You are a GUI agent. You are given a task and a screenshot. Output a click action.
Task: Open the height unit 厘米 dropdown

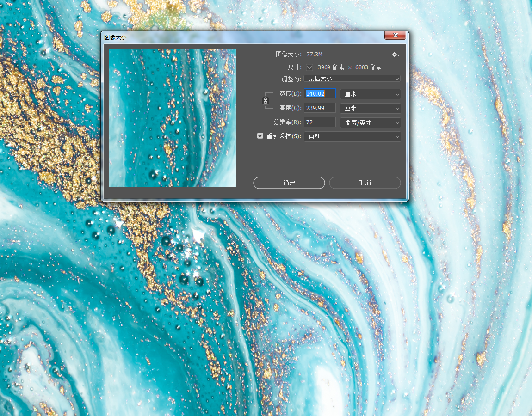371,108
